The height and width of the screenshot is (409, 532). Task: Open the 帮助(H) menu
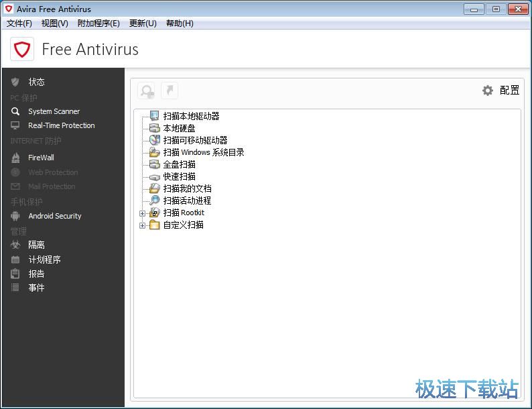[x=180, y=23]
